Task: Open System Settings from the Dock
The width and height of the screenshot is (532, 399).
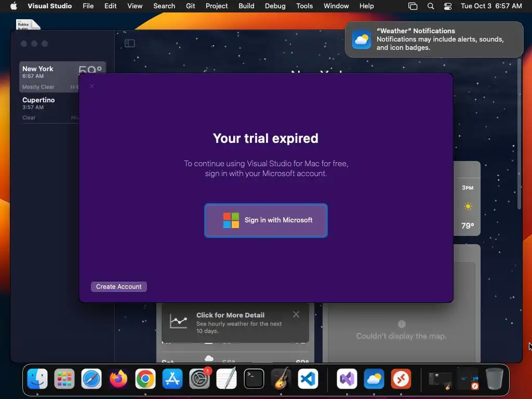Action: (199, 379)
